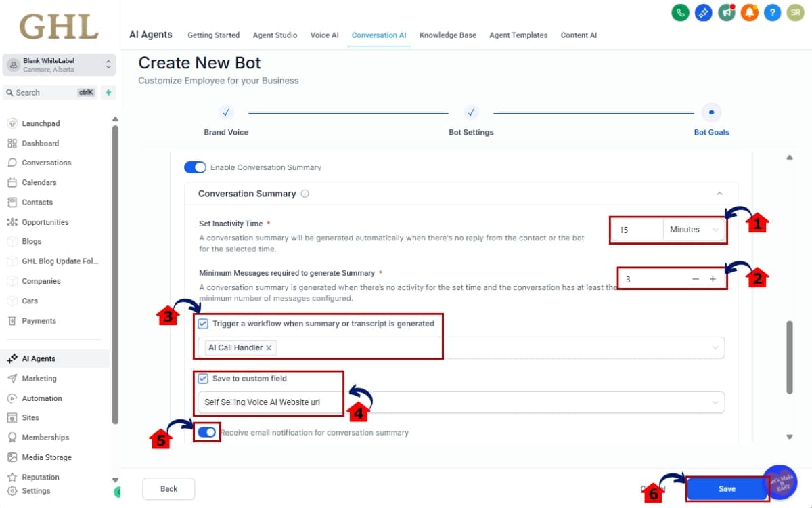Click the Save button

coord(727,489)
